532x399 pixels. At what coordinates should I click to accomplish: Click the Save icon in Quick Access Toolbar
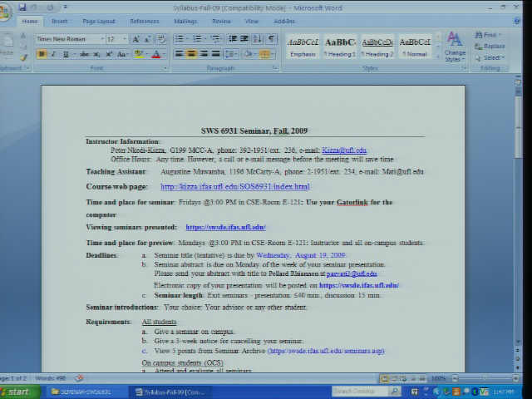click(x=22, y=7)
